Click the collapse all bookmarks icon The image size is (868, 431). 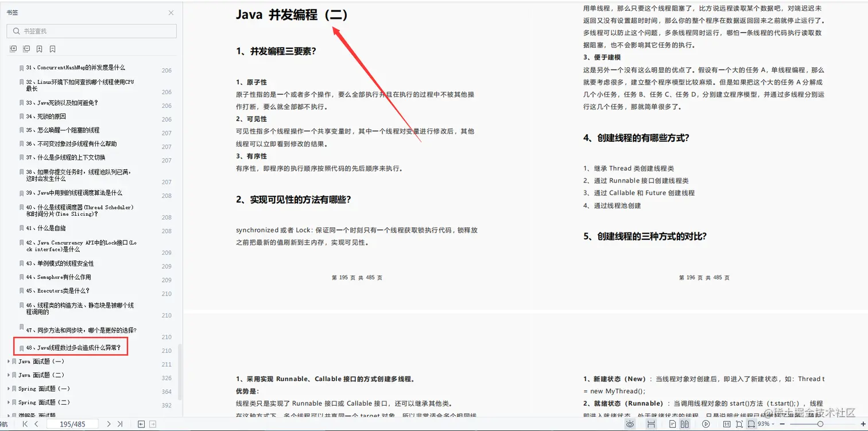[26, 49]
